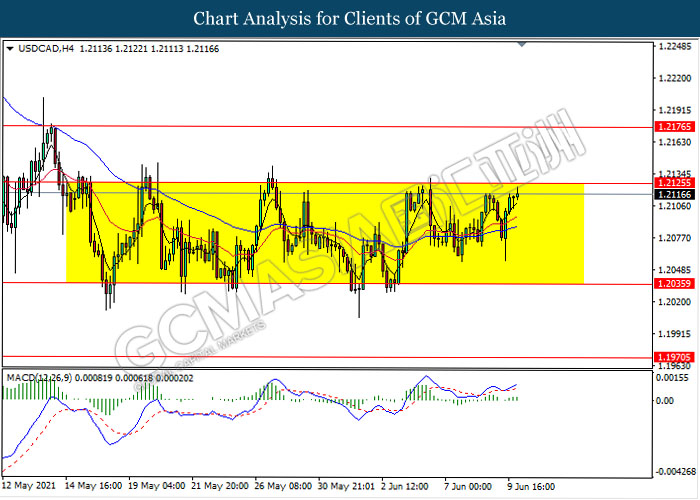This screenshot has width=700, height=500.
Task: Select the yellow consolidation range rectangle
Action: pos(325,233)
